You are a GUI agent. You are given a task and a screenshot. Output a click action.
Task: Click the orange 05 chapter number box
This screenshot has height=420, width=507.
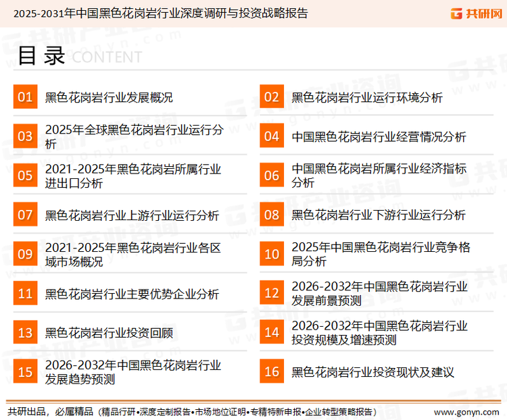(x=25, y=176)
